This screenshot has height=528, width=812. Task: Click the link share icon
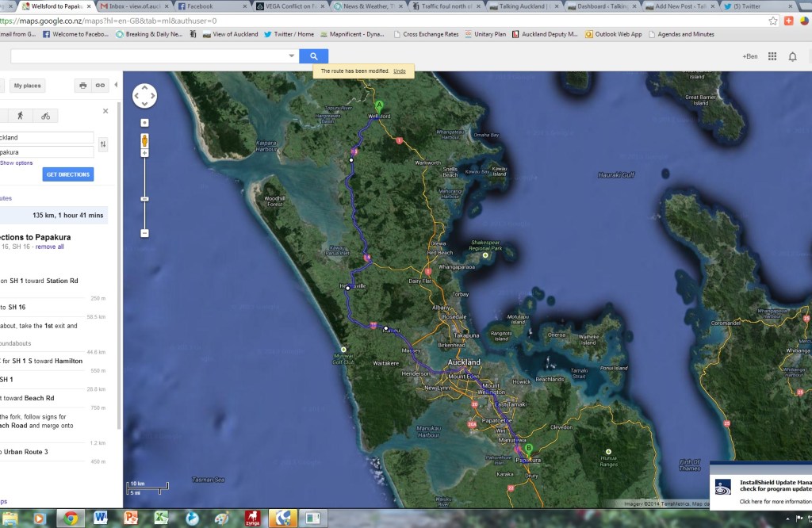pos(100,86)
